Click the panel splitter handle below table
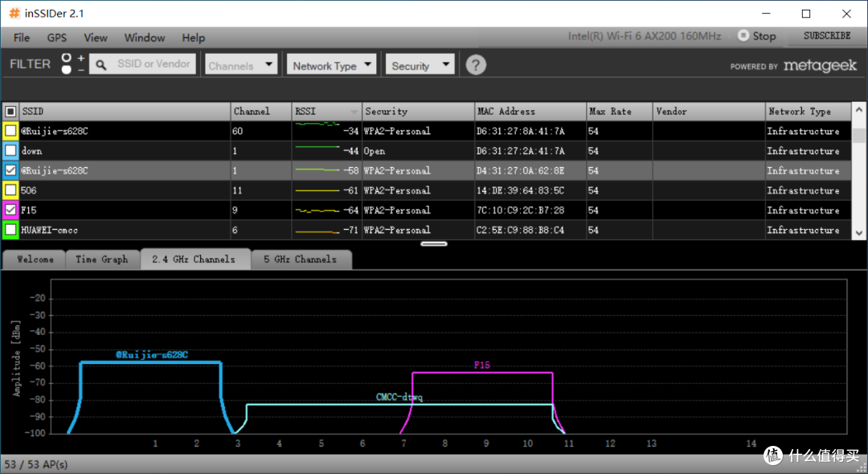 coord(433,243)
